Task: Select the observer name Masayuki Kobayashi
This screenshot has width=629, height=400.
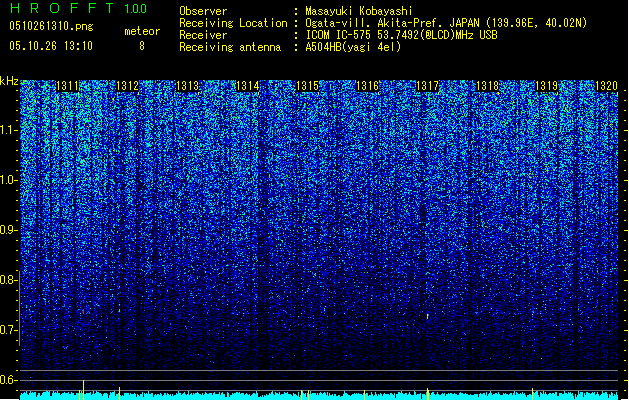Action: click(x=359, y=11)
